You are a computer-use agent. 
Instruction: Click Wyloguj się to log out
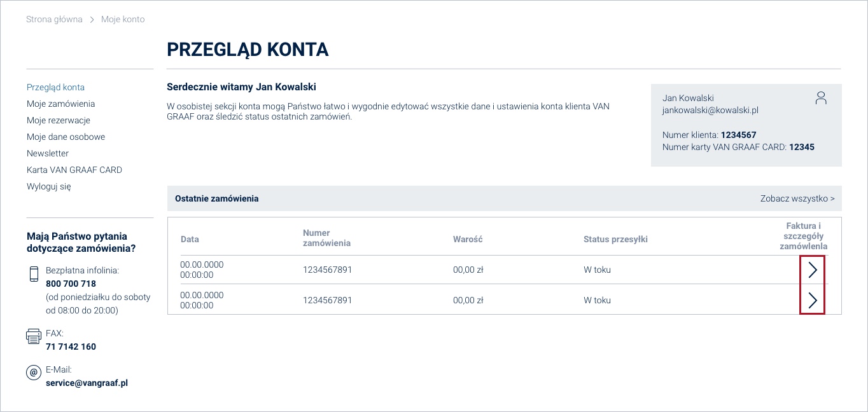(49, 186)
